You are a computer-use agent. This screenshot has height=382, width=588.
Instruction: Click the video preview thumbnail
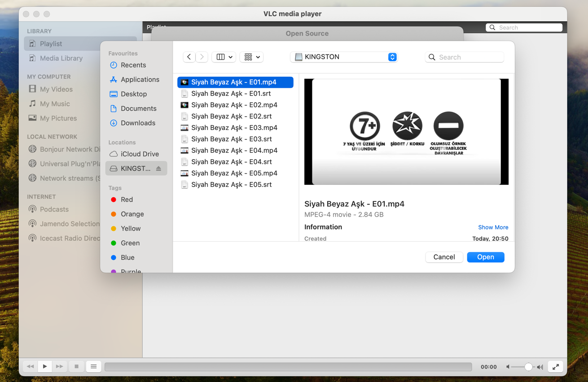click(x=406, y=132)
